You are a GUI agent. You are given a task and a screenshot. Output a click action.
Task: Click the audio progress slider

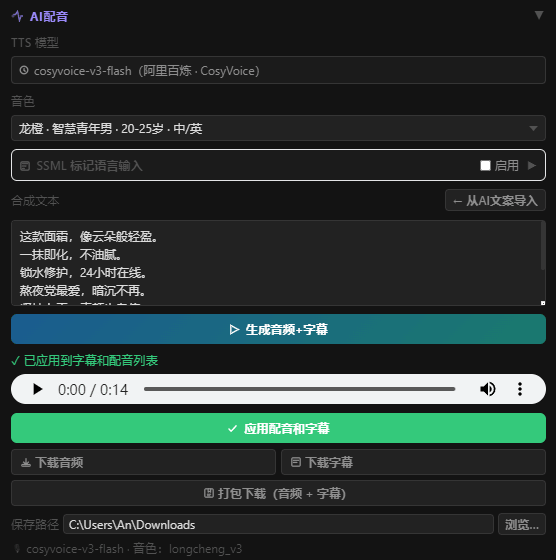300,389
